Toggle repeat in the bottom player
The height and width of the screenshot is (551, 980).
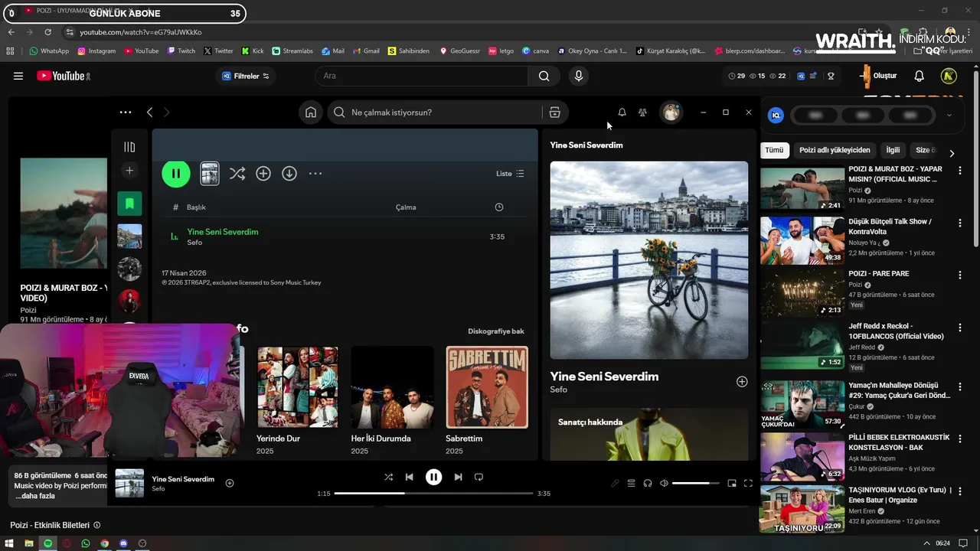(x=479, y=477)
